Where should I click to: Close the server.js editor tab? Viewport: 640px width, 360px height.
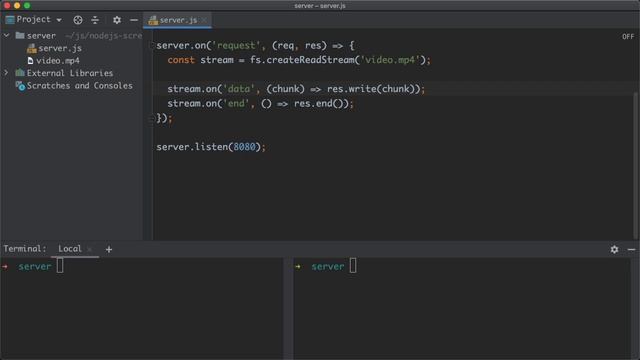click(204, 20)
